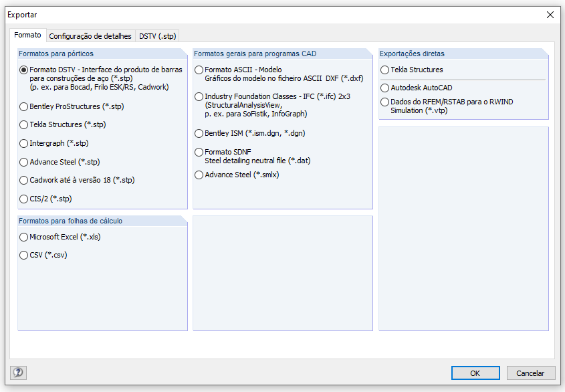Select RWIND Simulation (*.vtp) export option
Viewport: 565px width, 392px height.
click(x=384, y=102)
